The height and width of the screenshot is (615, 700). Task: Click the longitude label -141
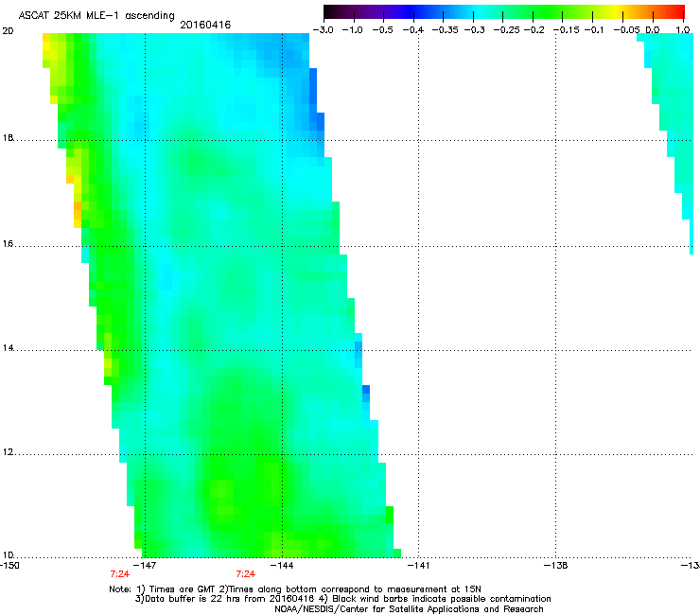[x=419, y=566]
